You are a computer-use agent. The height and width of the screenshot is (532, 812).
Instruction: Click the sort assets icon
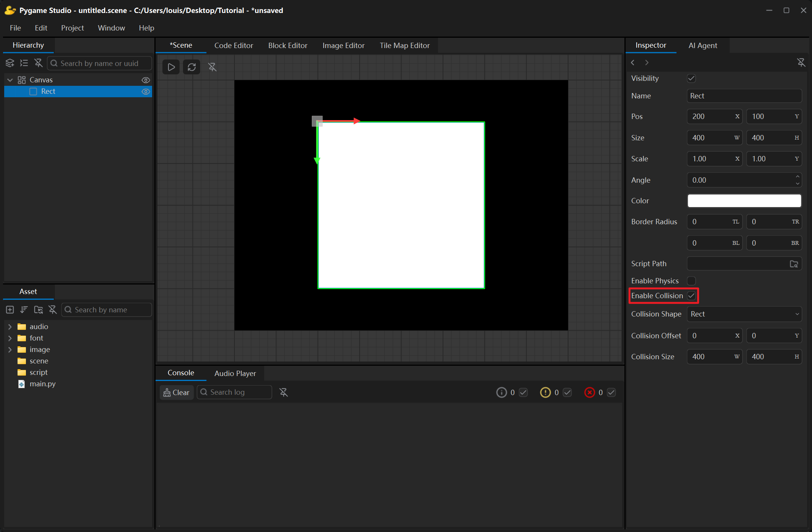24,310
